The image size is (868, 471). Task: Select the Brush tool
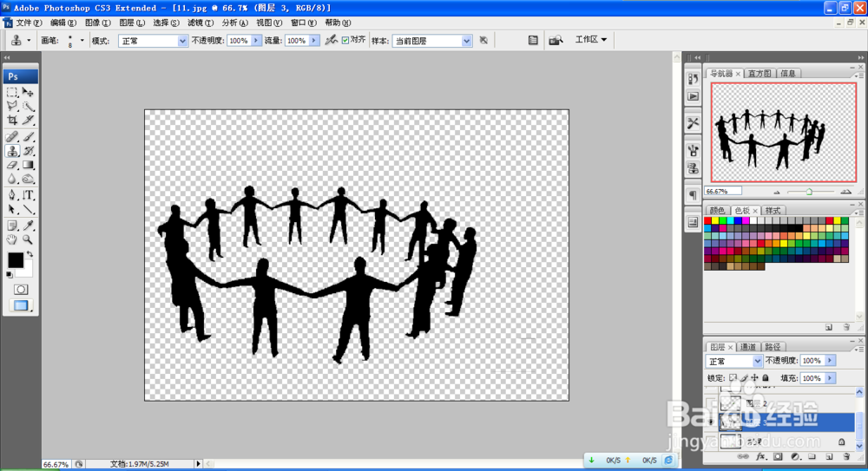pyautogui.click(x=29, y=137)
